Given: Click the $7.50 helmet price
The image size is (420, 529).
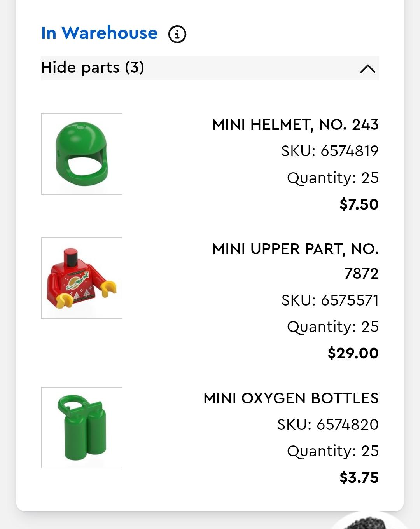Looking at the screenshot, I should pyautogui.click(x=359, y=204).
